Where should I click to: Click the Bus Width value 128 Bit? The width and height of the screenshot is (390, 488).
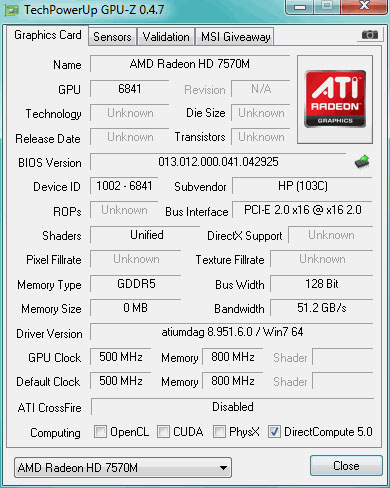tap(322, 284)
